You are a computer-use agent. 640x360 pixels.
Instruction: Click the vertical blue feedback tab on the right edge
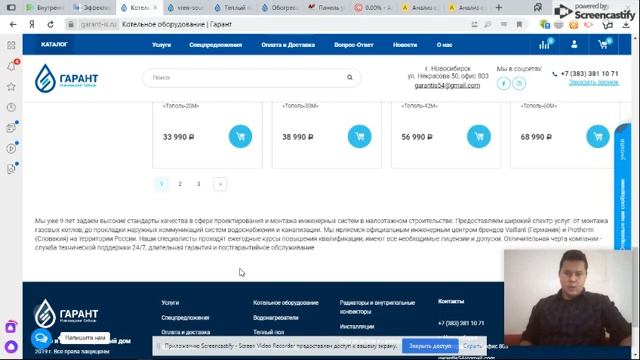pos(622,188)
